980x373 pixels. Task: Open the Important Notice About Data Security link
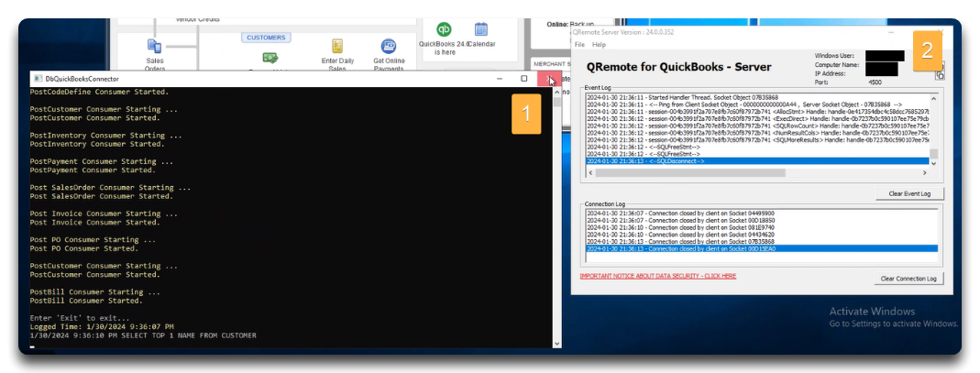(657, 276)
